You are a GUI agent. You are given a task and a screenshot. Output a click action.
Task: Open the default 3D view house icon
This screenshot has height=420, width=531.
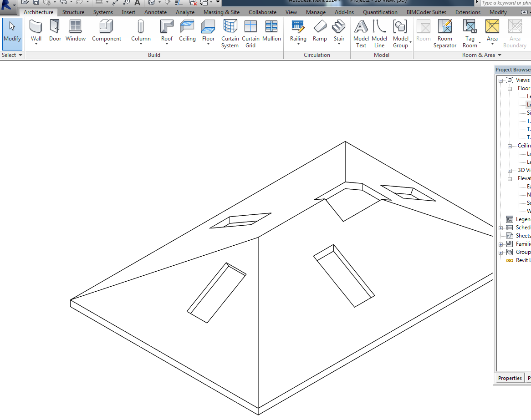152,3
